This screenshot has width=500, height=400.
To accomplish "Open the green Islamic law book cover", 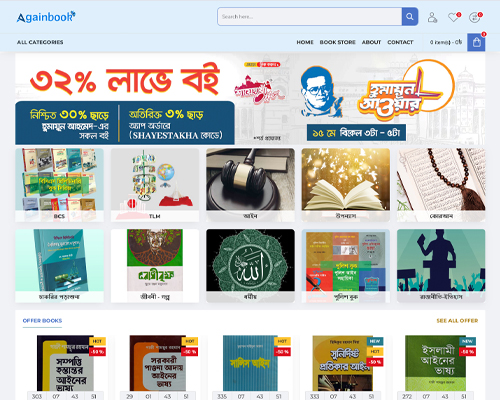I will (435, 363).
